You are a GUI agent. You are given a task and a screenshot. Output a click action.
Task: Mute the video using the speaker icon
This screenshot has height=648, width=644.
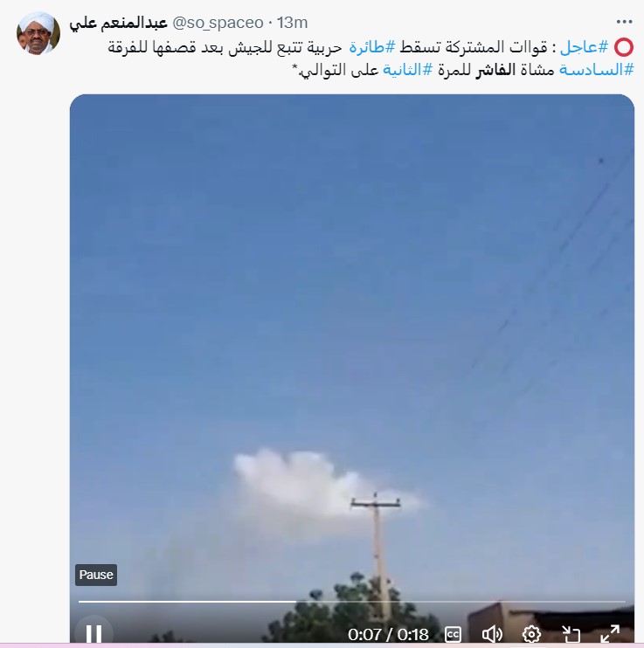point(492,634)
